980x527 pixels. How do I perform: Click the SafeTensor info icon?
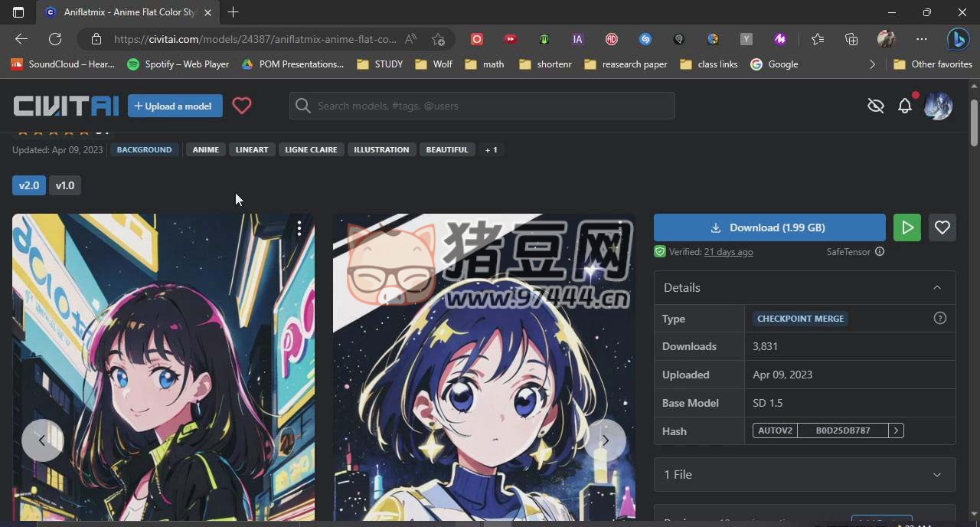point(880,251)
